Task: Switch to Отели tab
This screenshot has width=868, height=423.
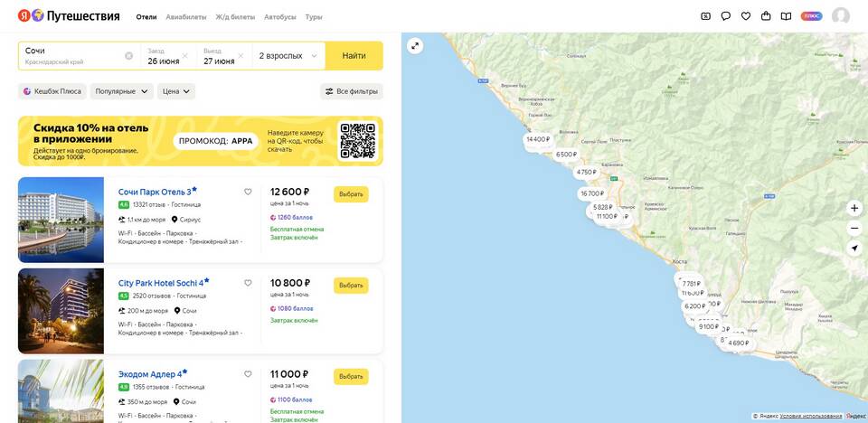Action: point(146,17)
